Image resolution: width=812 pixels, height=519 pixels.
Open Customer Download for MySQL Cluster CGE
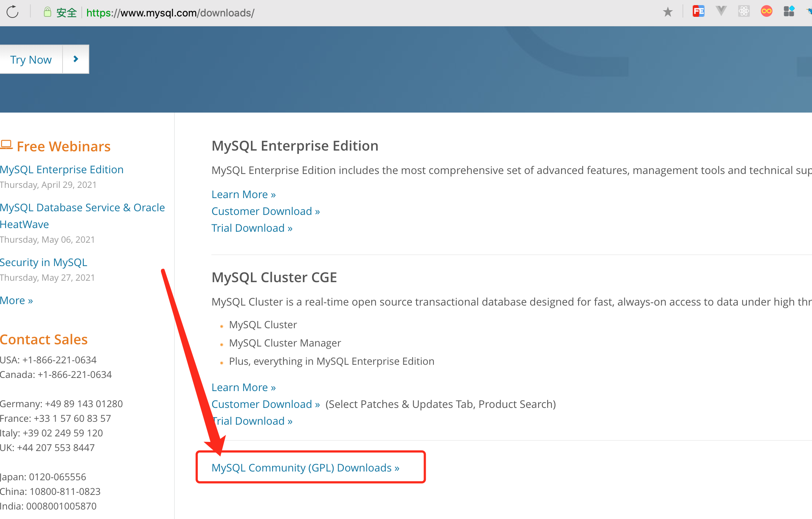(x=264, y=404)
